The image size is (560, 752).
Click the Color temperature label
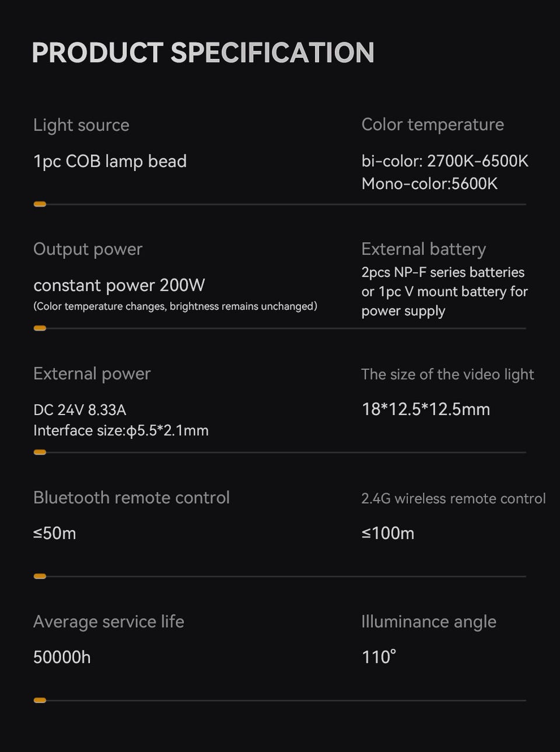432,124
